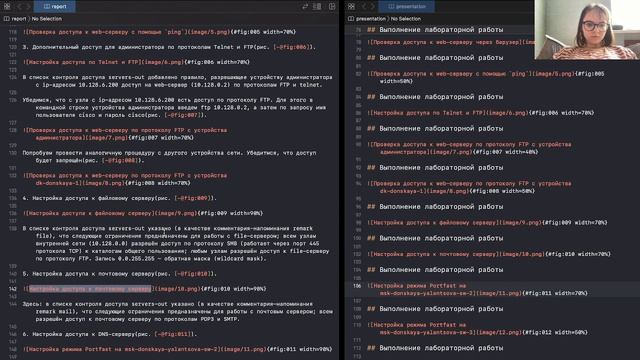Click the (image/10.png) path in report pane
Screen dimensions: 640x360
176,289
